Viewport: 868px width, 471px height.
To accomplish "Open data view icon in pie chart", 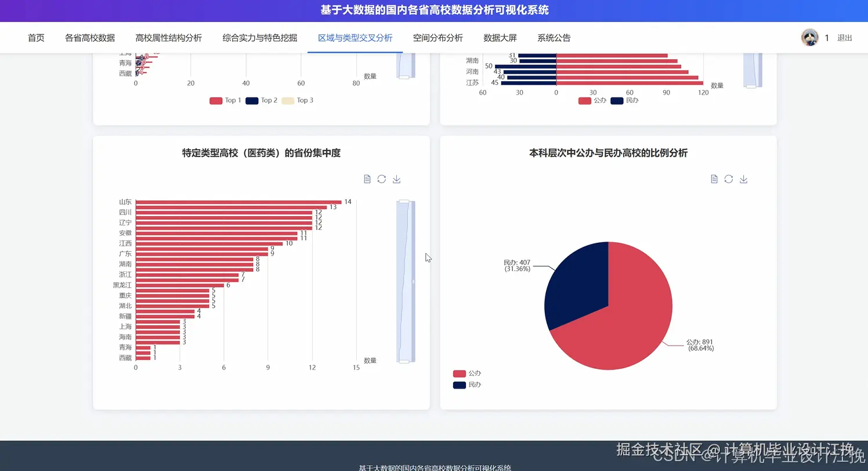I will [714, 179].
